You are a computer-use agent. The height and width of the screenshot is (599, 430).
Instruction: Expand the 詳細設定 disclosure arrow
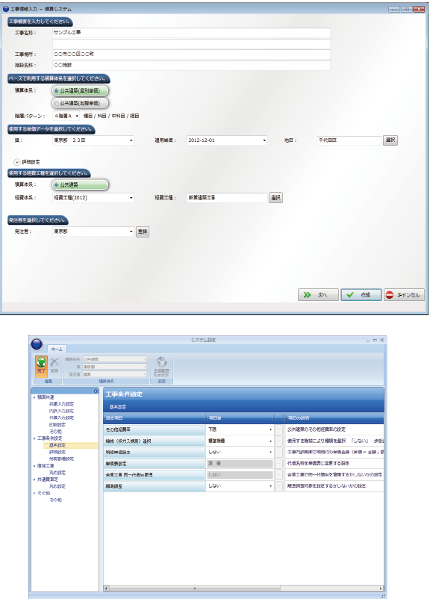tap(17, 162)
